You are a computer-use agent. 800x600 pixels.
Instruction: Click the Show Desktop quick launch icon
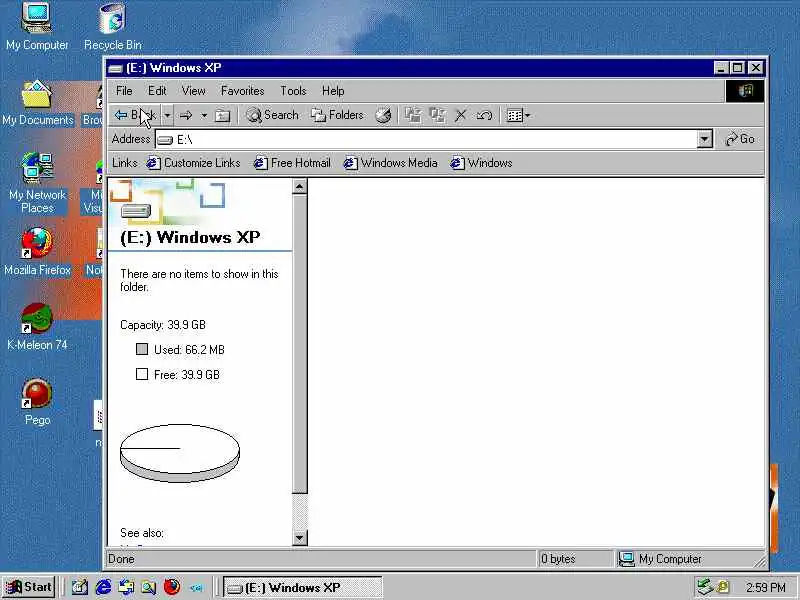(x=80, y=587)
